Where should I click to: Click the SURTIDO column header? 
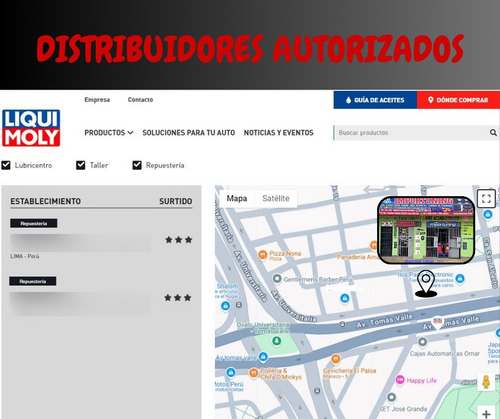point(176,201)
